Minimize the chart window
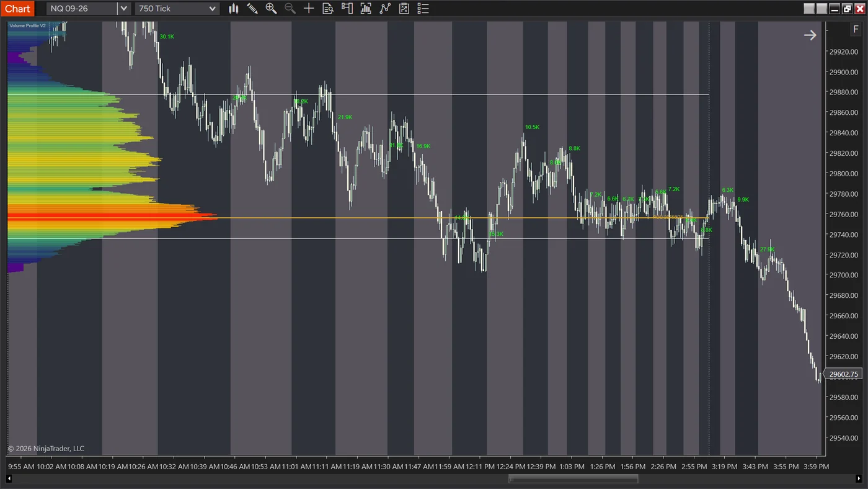Image resolution: width=868 pixels, height=489 pixels. point(835,9)
